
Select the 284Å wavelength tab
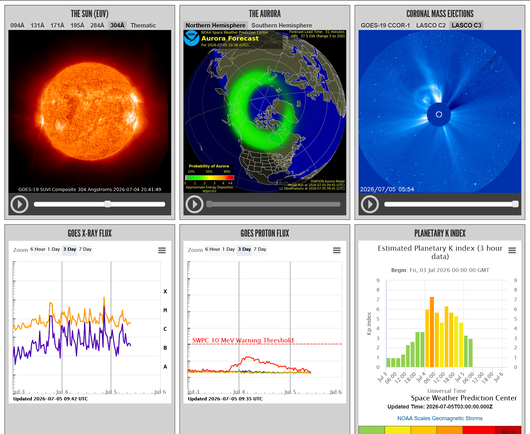[97, 25]
